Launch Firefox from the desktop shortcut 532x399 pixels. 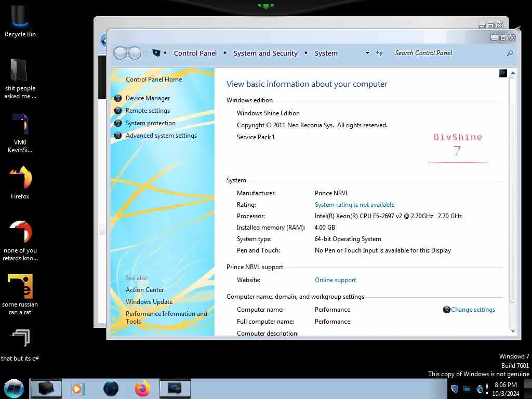[20, 182]
